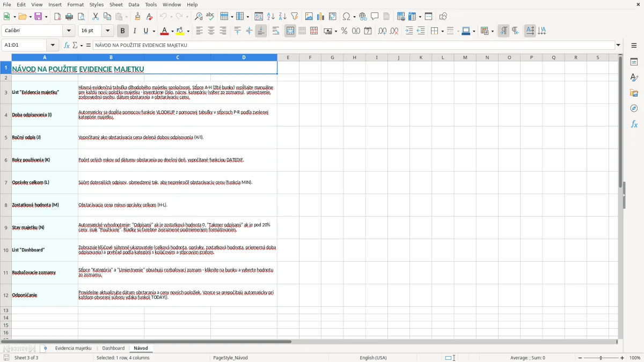Open the font size dropdown
This screenshot has height=362, width=644.
108,31
